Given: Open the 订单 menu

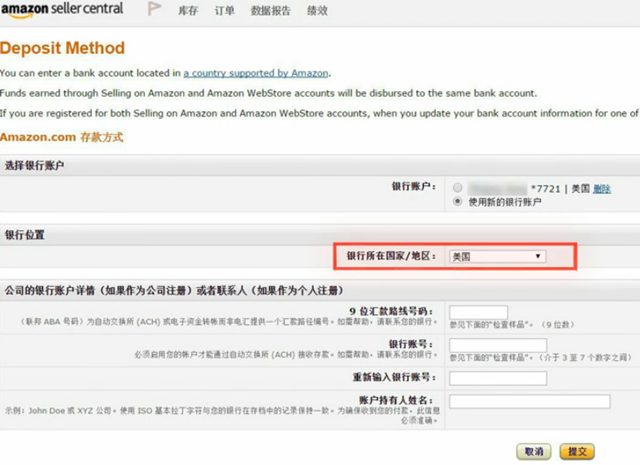Looking at the screenshot, I should tap(224, 11).
